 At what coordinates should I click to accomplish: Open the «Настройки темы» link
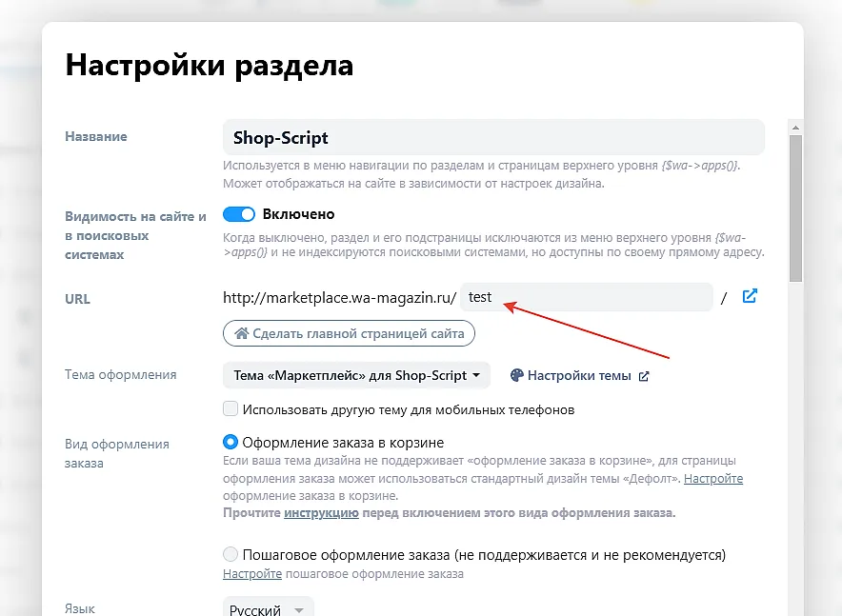(581, 375)
